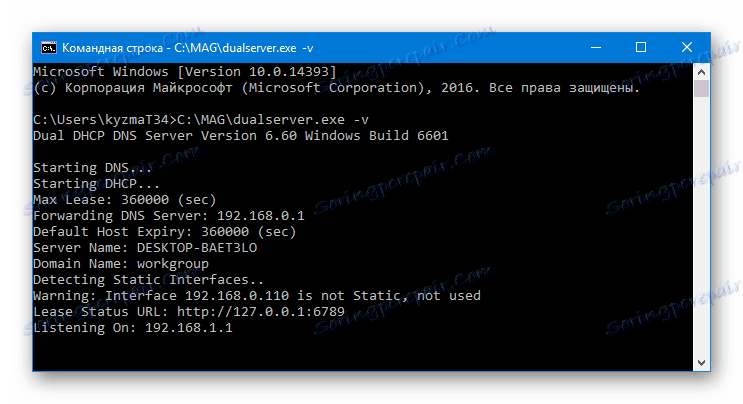Click the Microsoft Windows version line
The height and width of the screenshot is (404, 743).
pyautogui.click(x=184, y=72)
